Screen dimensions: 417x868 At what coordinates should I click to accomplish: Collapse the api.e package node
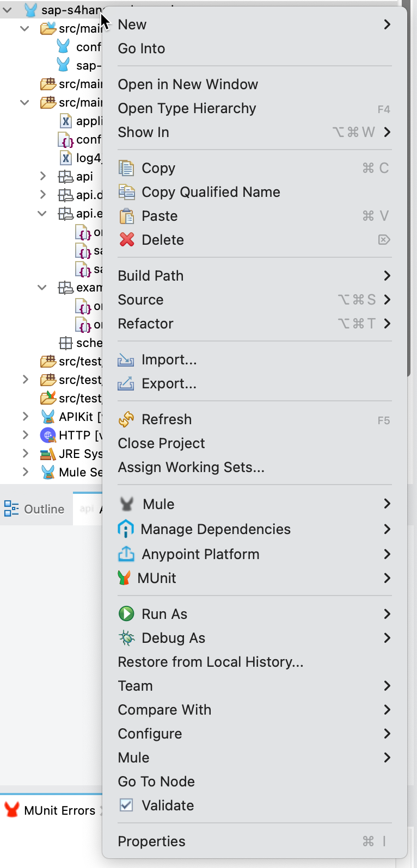pyautogui.click(x=42, y=213)
